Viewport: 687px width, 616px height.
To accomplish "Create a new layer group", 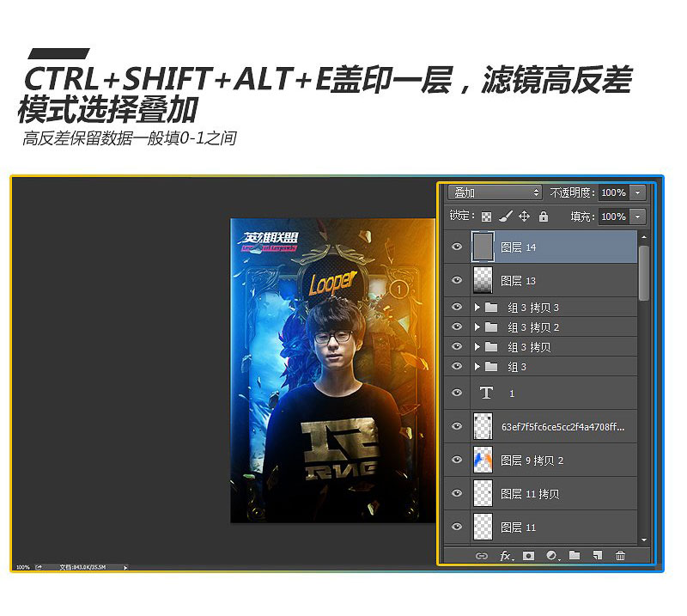I will 574,556.
